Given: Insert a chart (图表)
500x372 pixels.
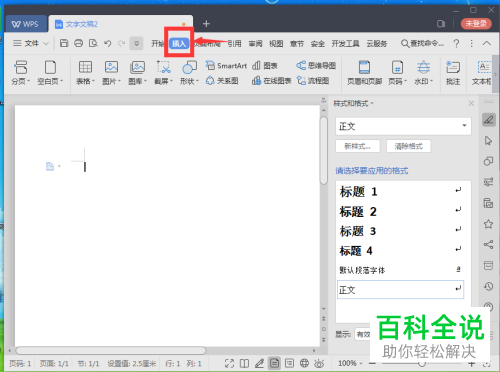Looking at the screenshot, I should tap(265, 65).
